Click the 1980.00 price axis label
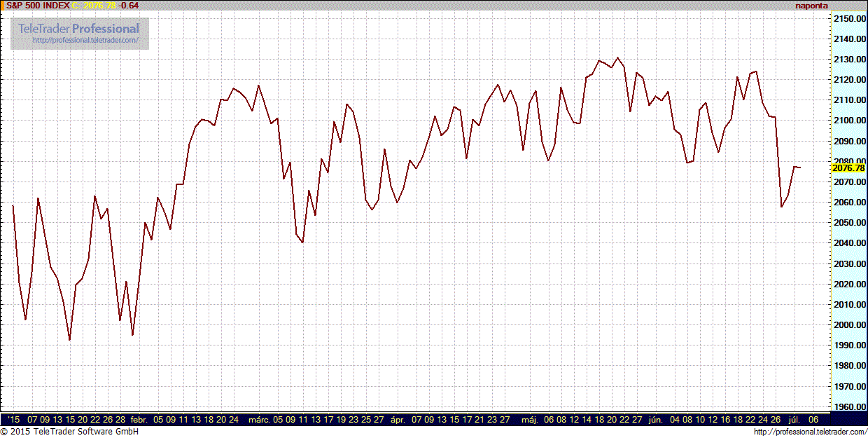Screen dimensions: 868x438 point(850,366)
